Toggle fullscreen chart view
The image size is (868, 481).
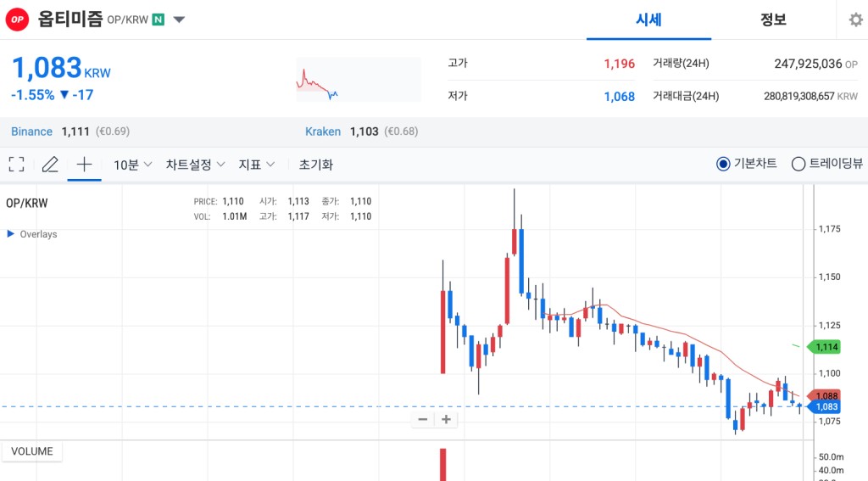(17, 164)
